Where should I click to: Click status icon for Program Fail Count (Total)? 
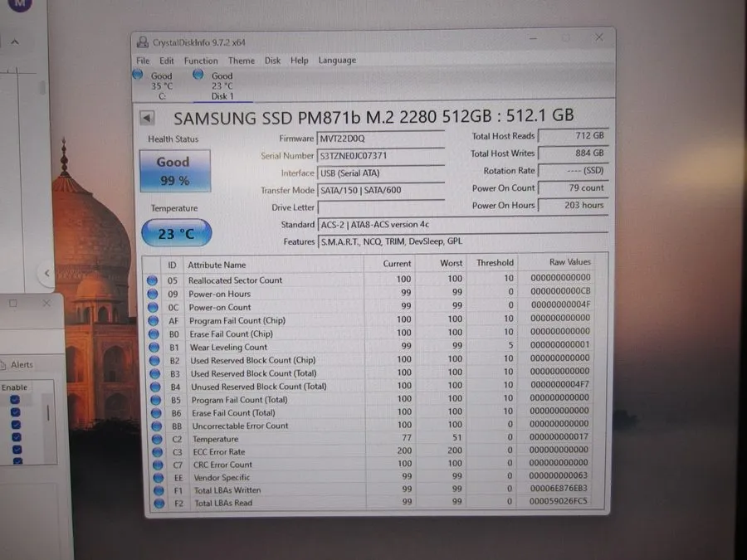[156, 400]
